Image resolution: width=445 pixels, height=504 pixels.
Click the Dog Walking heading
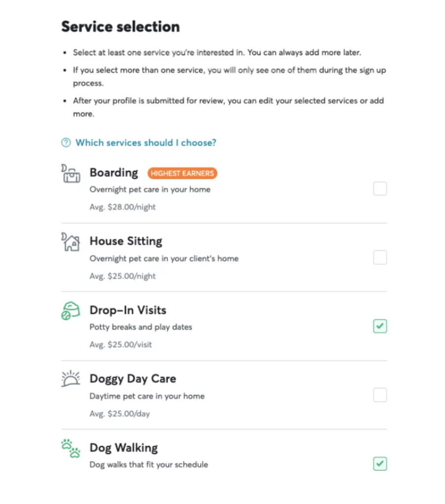point(124,448)
